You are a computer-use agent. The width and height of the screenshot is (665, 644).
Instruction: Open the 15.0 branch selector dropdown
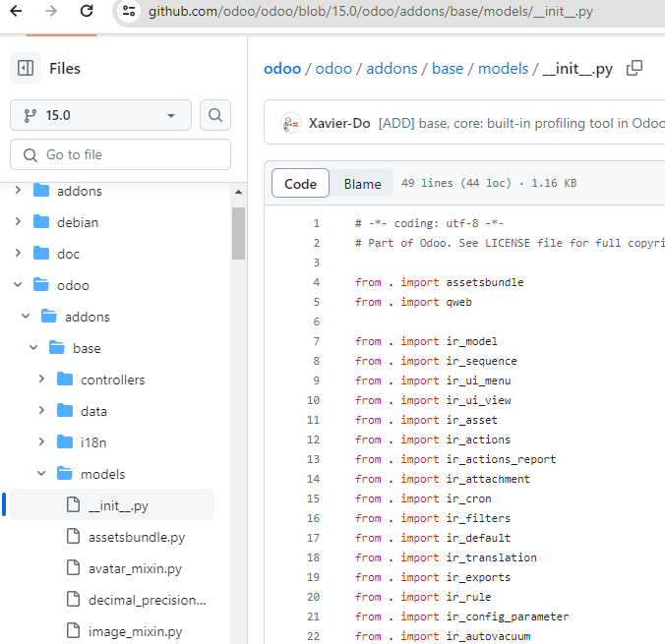100,115
